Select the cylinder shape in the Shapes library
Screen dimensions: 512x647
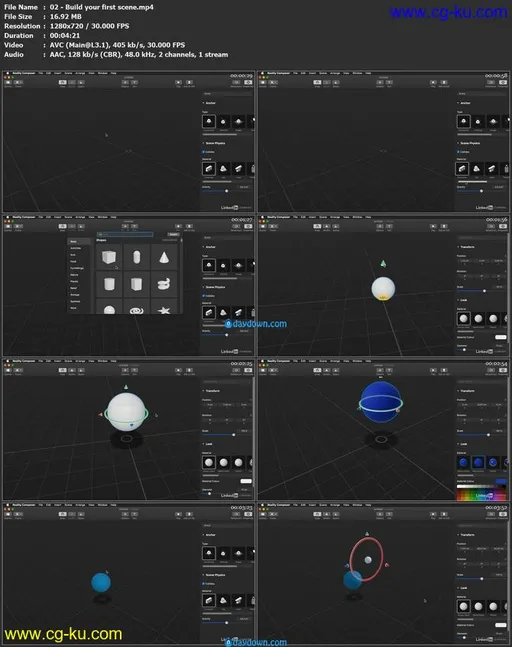(109, 284)
